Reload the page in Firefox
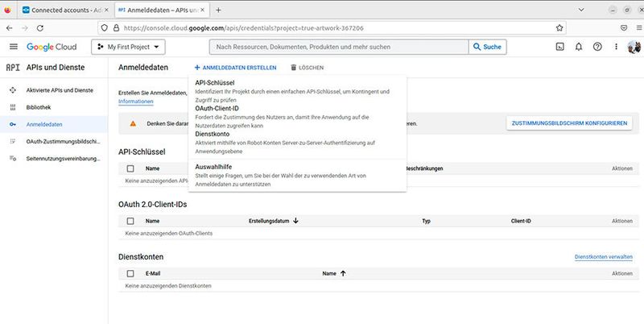 (x=39, y=28)
